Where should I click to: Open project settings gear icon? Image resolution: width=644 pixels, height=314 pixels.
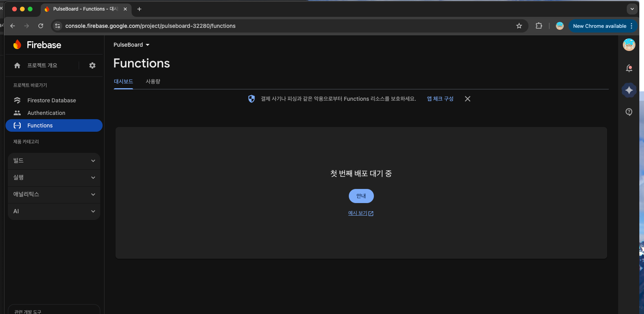click(92, 65)
